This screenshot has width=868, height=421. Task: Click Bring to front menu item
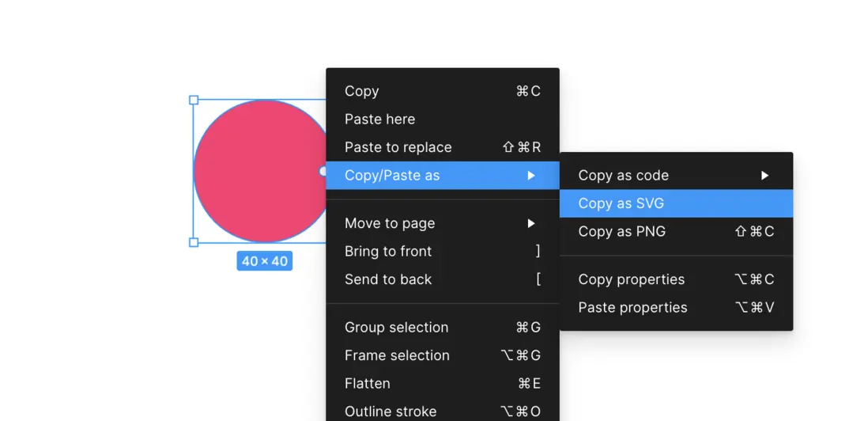[x=388, y=252]
